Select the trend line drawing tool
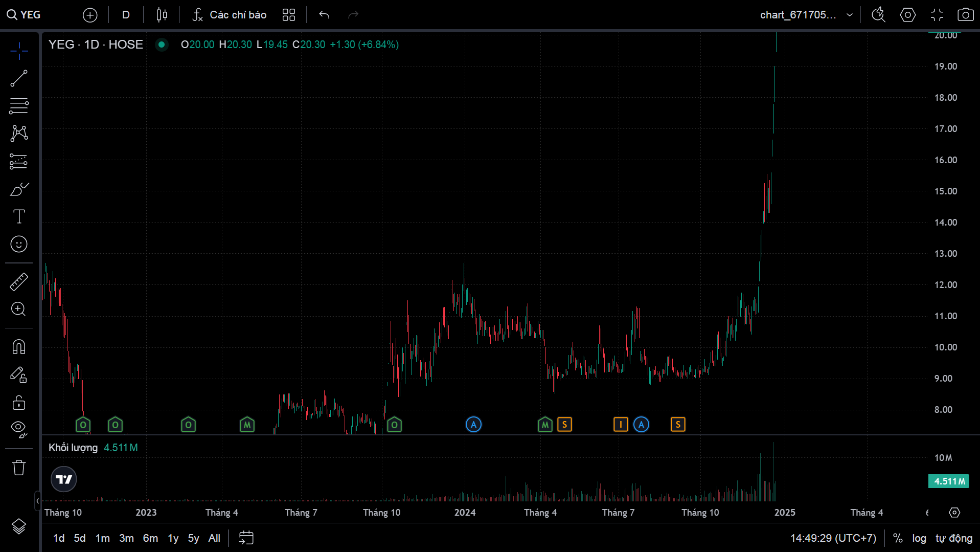This screenshot has height=552, width=980. 19,78
